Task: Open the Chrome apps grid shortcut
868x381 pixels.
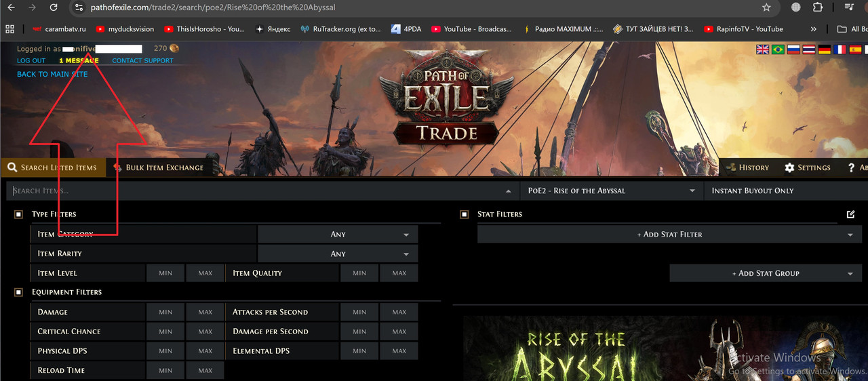Action: 9,29
